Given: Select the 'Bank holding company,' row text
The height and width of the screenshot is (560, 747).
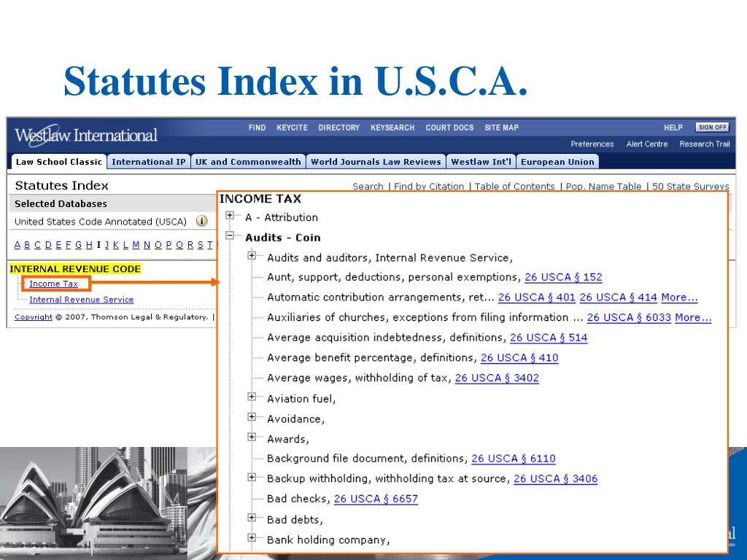Looking at the screenshot, I should 328,540.
